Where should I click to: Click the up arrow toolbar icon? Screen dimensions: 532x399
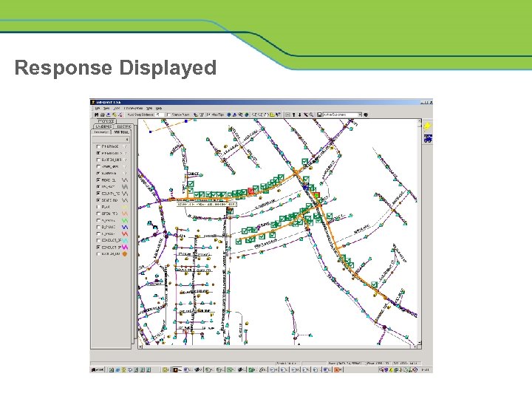click(x=294, y=115)
